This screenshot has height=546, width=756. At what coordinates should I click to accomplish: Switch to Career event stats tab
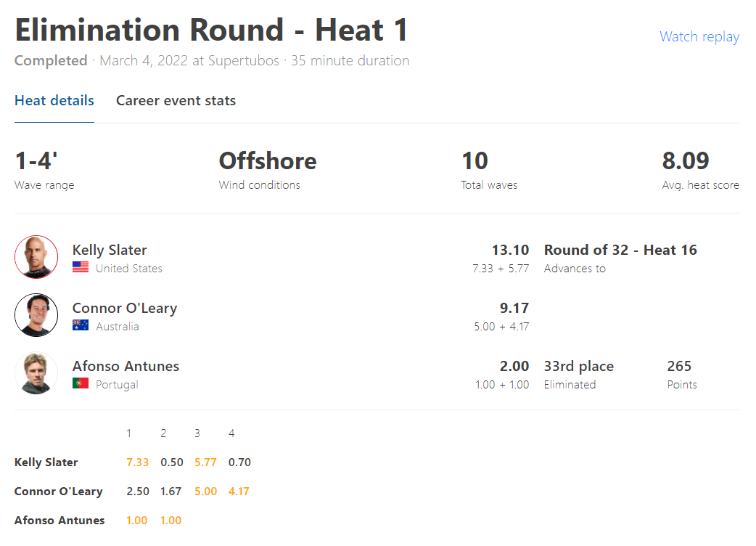coord(176,100)
